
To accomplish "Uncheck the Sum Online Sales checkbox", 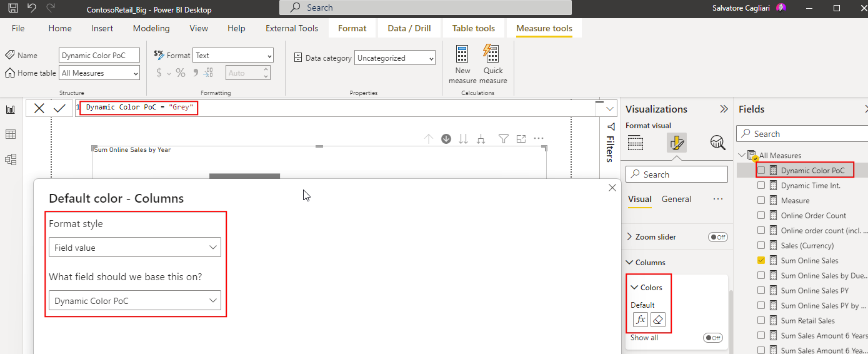I will [761, 260].
